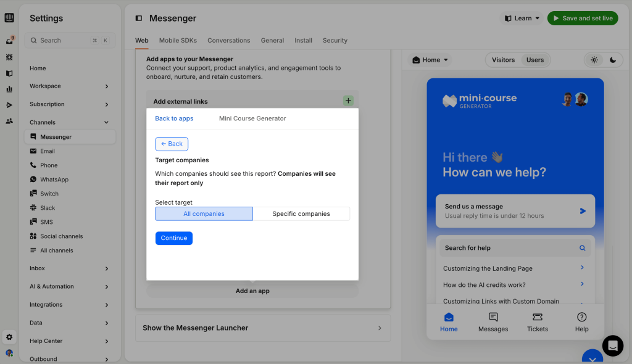Viewport: 632px width, 364px height.
Task: Click the mini course generator logo
Action: [x=480, y=101]
